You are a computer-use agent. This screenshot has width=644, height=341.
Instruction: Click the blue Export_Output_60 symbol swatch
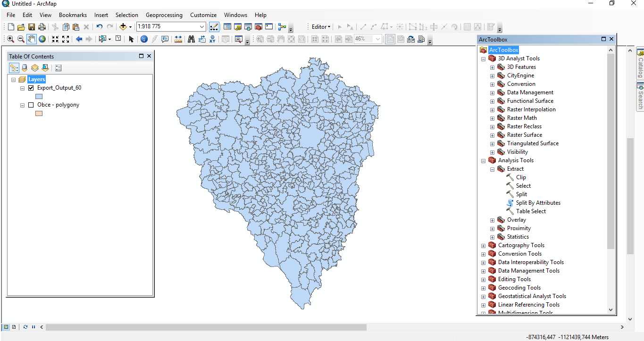(x=39, y=96)
